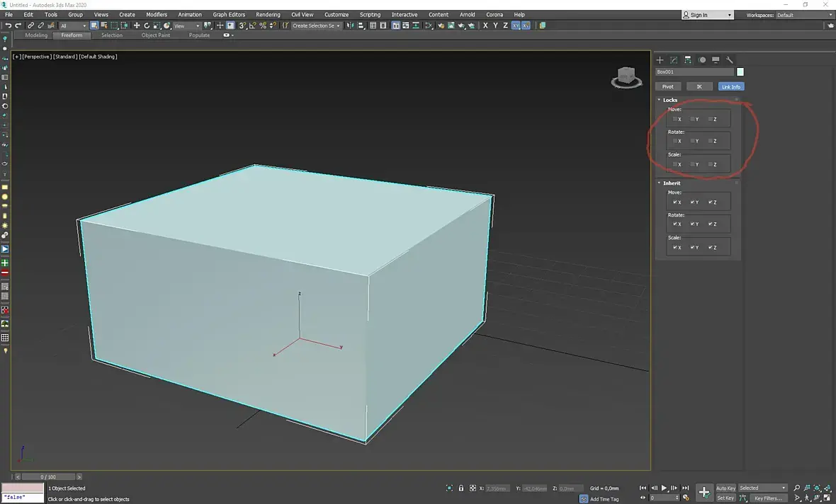The width and height of the screenshot is (836, 504).
Task: Expand the Workspaces Default dropdown
Action: (x=804, y=15)
